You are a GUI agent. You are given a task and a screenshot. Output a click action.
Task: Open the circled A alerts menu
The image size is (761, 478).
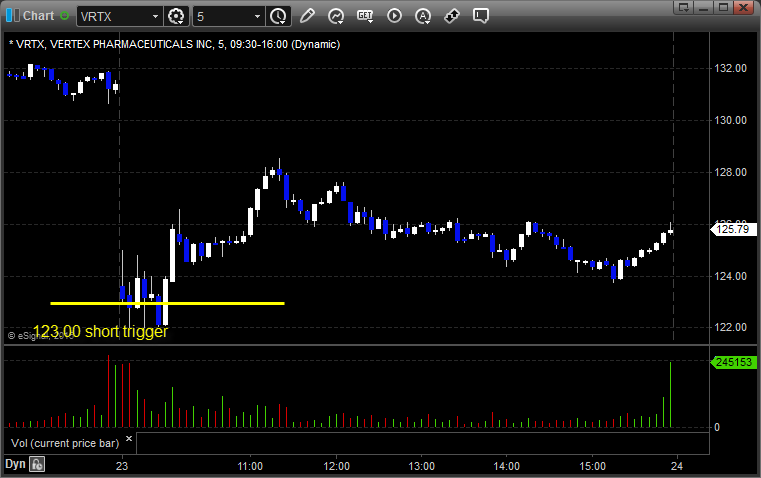tap(423, 16)
